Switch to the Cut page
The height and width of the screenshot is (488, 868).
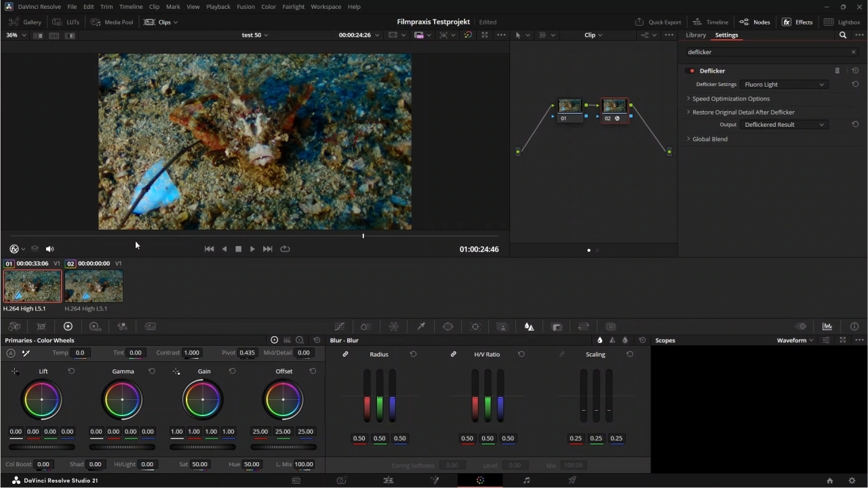click(x=342, y=481)
